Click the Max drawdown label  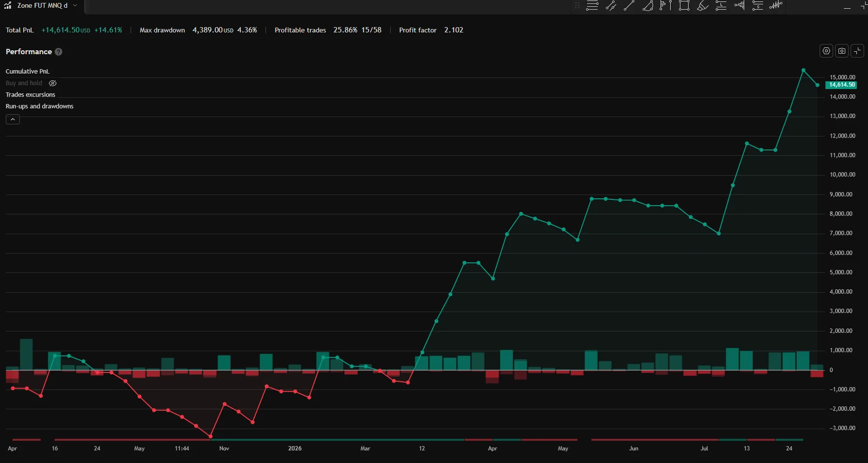pyautogui.click(x=162, y=30)
